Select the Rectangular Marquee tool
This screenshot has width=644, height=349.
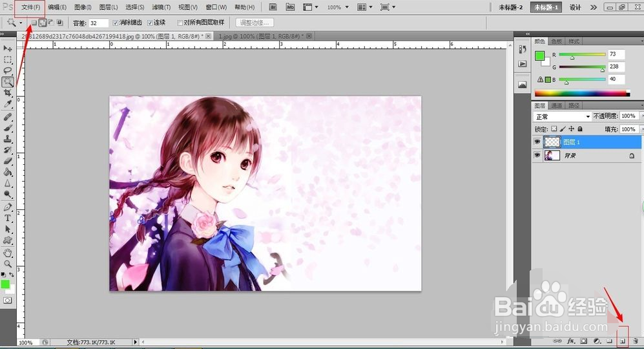[x=7, y=60]
